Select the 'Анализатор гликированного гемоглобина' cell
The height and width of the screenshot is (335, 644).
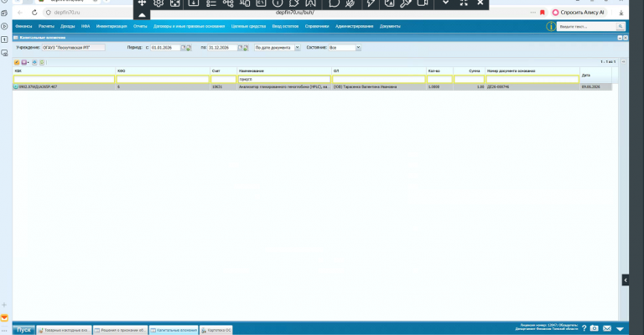click(284, 87)
